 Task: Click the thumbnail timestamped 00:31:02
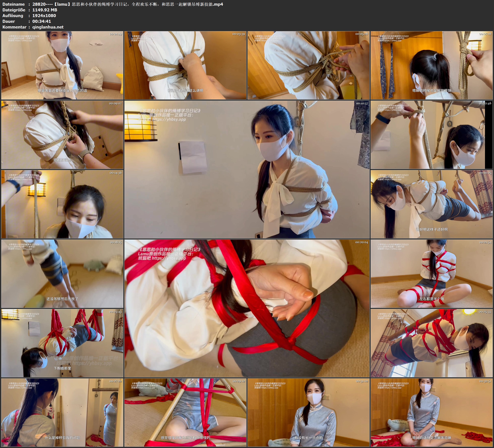point(308,412)
